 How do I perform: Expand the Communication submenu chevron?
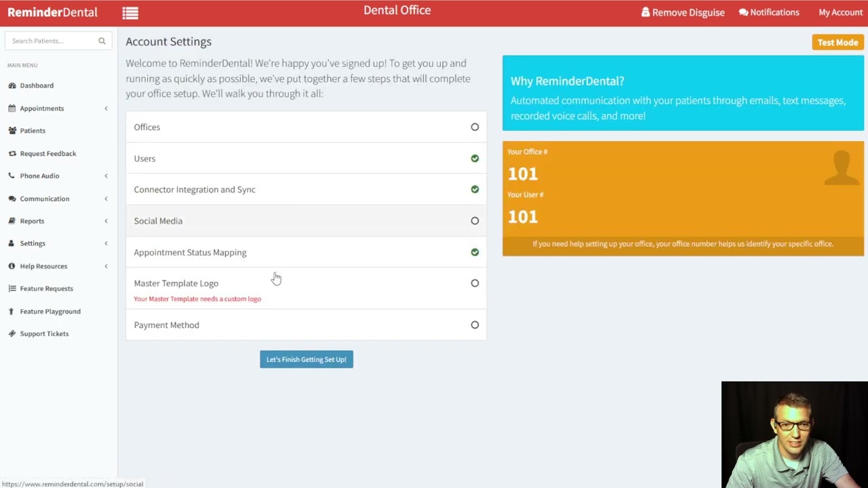point(106,199)
